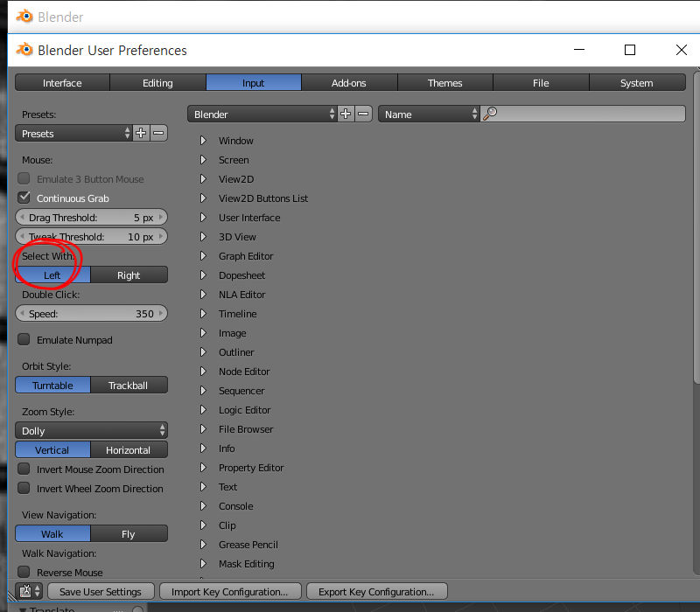Switch to the Themes tab
This screenshot has height=612, width=700.
(x=445, y=82)
